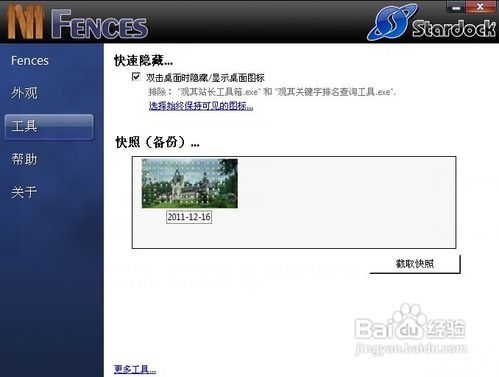Viewport: 499px width, 377px height.
Task: Open 选择始终保持可见的图标 link
Action: [x=201, y=106]
